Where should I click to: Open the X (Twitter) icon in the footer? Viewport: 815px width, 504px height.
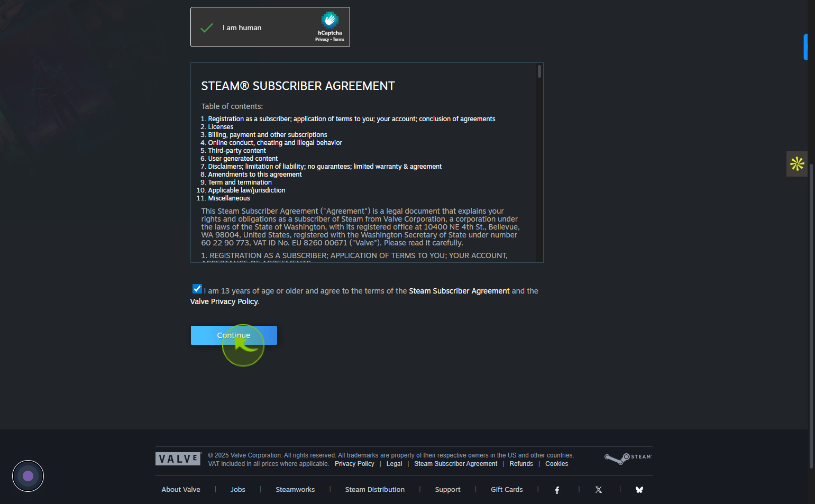(599, 490)
